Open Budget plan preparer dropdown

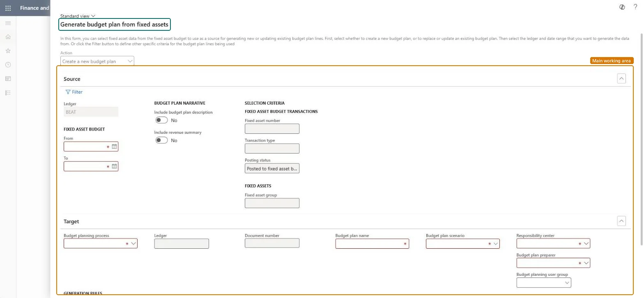point(586,263)
